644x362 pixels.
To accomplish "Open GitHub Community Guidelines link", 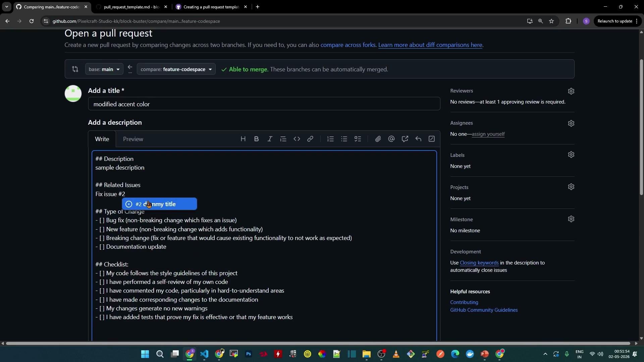I will [484, 310].
